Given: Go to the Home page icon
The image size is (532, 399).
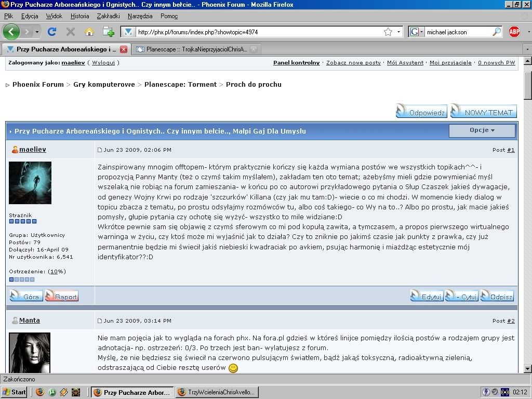Looking at the screenshot, I should point(89,32).
